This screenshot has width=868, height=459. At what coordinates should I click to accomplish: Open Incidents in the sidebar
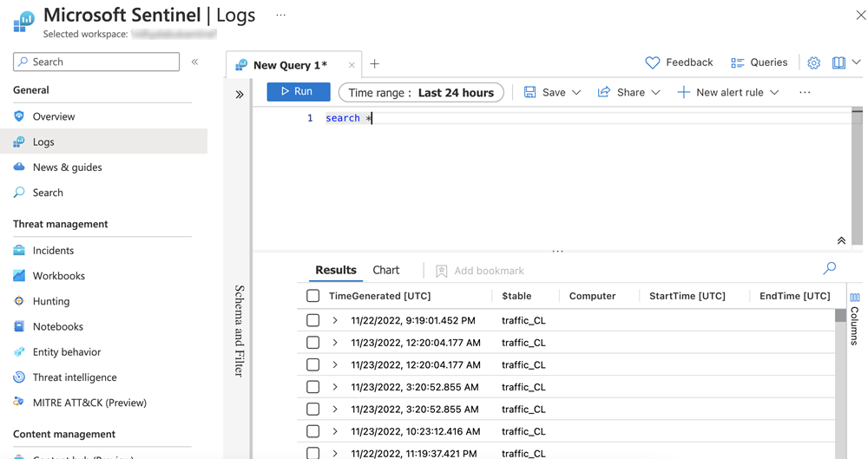coord(53,251)
